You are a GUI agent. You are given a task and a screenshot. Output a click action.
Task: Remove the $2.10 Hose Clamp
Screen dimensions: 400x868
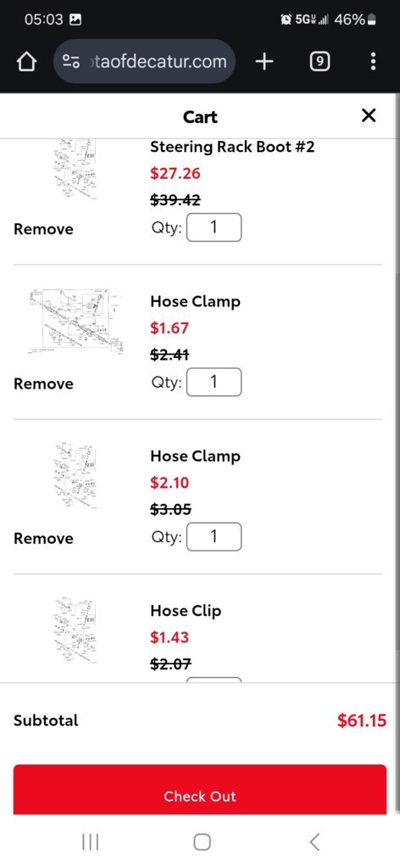[43, 539]
